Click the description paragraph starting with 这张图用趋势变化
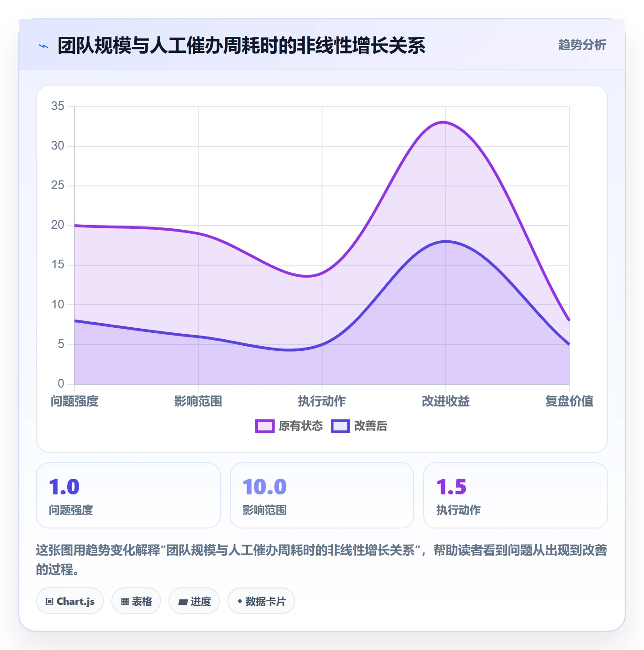 pos(322,560)
